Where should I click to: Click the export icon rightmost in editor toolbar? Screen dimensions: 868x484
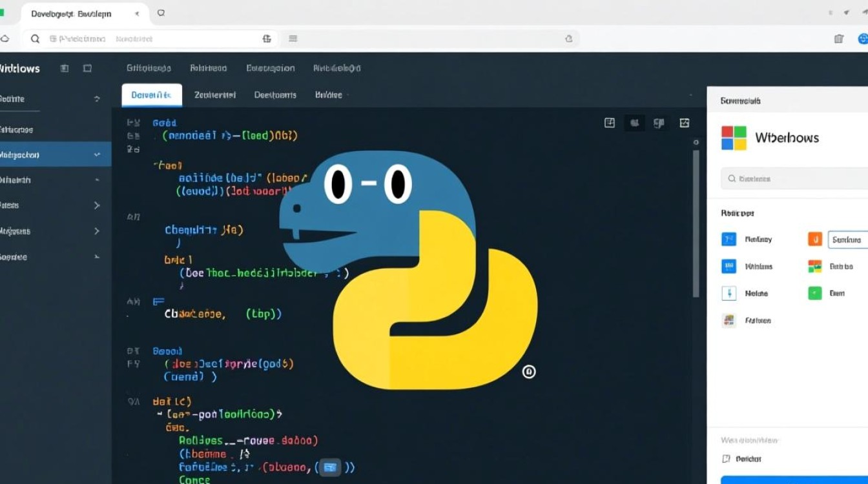(x=684, y=123)
